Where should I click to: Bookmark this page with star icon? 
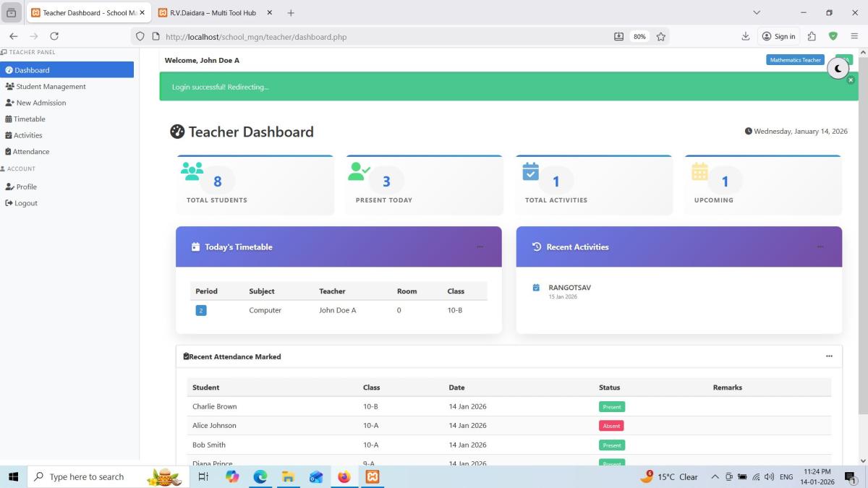point(660,37)
